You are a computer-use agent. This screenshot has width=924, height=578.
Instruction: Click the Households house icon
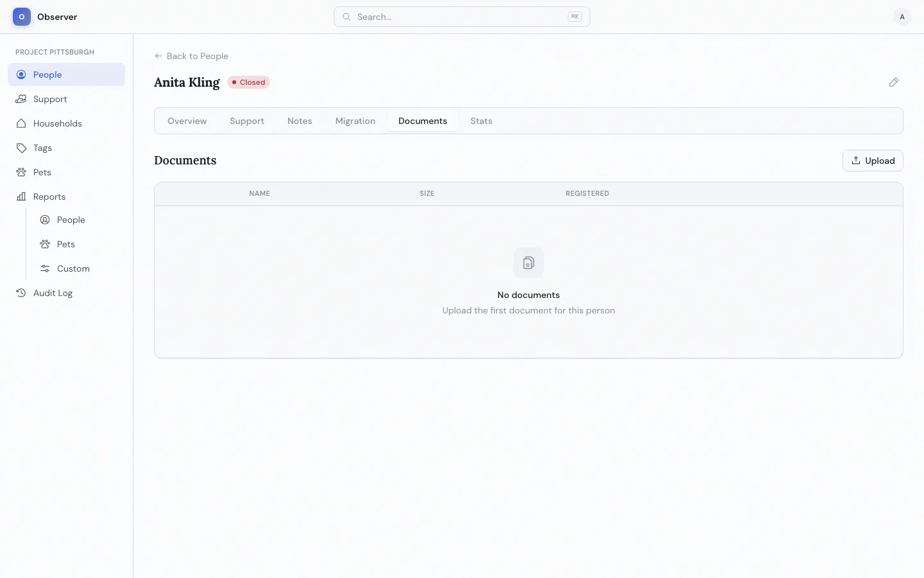[21, 123]
